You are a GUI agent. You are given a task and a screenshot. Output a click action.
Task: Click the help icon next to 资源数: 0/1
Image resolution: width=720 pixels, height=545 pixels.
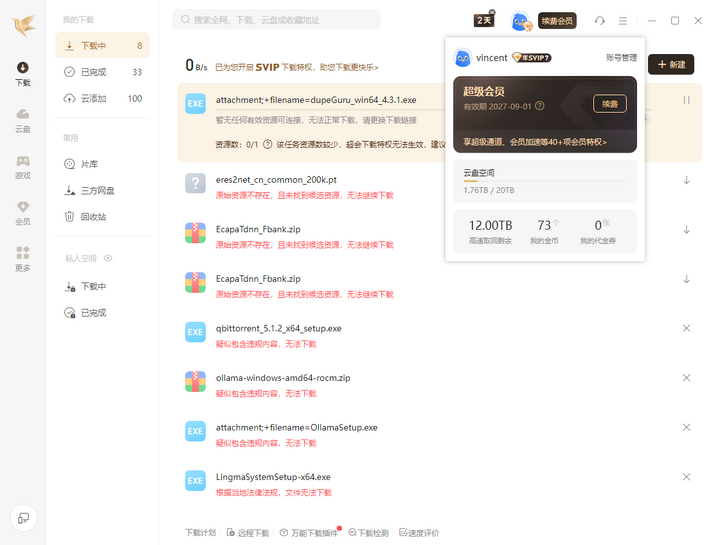coord(267,145)
